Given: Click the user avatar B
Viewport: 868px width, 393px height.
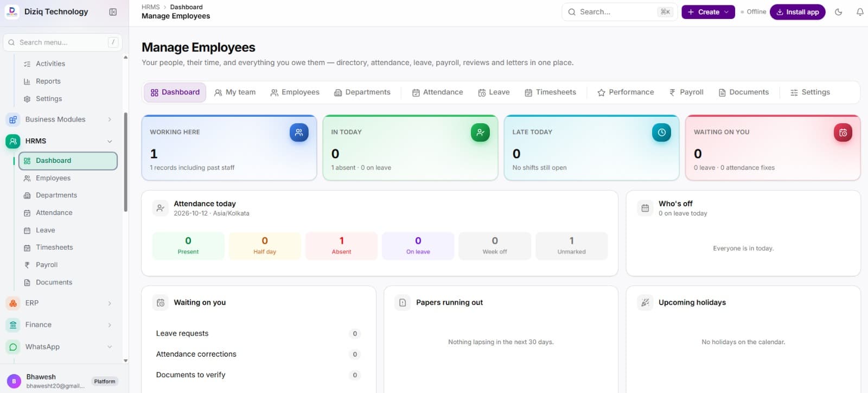Looking at the screenshot, I should (x=14, y=381).
